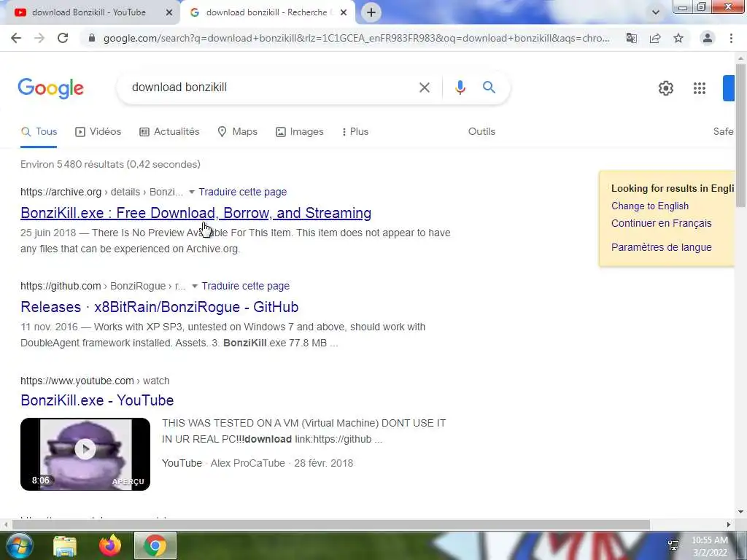Open the translate page icon in address bar

point(632,38)
